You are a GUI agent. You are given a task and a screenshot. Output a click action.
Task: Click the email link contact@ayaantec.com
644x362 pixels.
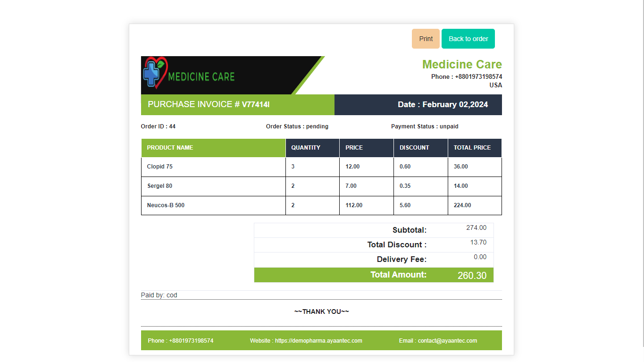click(447, 340)
